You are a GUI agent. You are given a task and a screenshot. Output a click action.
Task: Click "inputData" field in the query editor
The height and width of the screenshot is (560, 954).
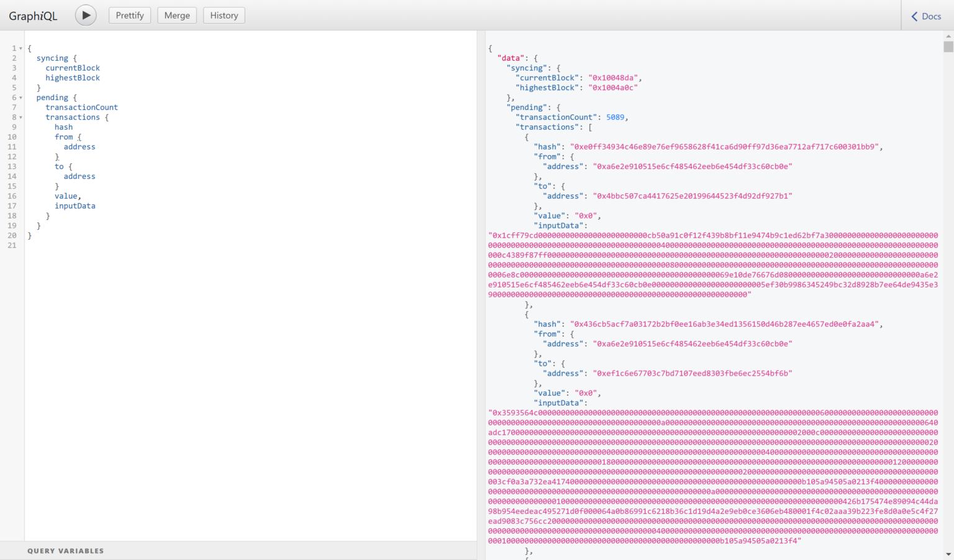(75, 206)
